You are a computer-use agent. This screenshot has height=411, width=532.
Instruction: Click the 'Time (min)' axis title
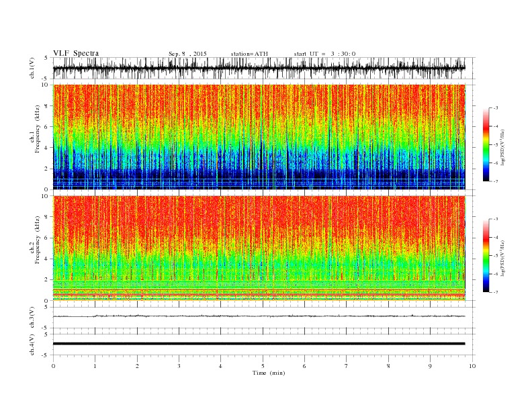pyautogui.click(x=269, y=373)
